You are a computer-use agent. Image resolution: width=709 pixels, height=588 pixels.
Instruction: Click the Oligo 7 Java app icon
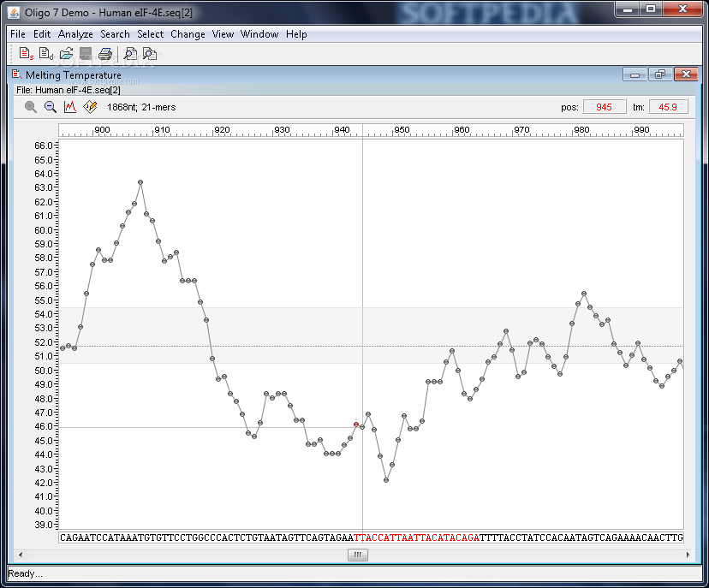(14, 13)
